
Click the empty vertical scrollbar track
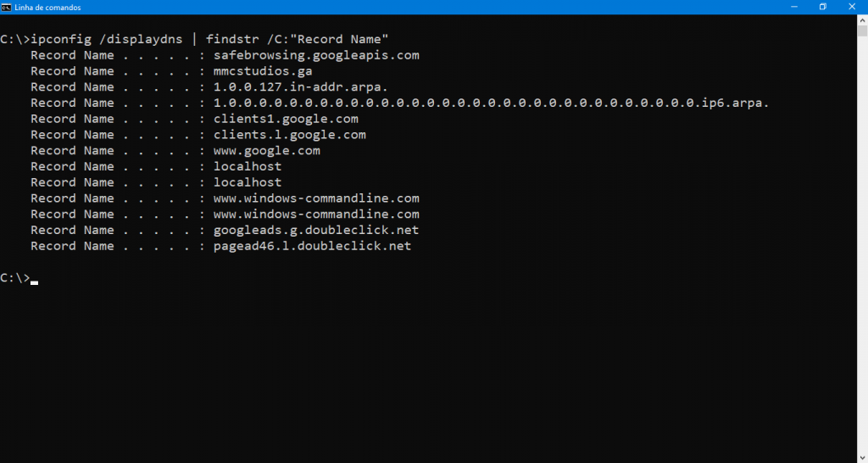tap(862, 243)
